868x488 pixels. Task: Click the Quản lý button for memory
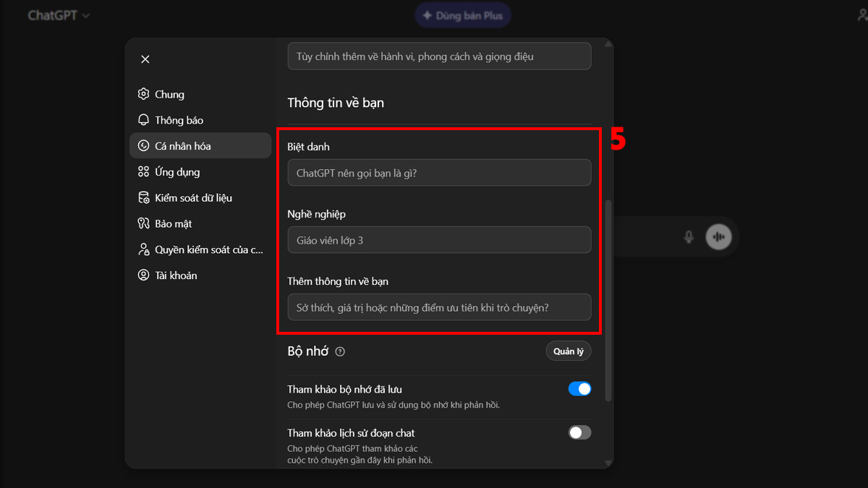click(569, 351)
